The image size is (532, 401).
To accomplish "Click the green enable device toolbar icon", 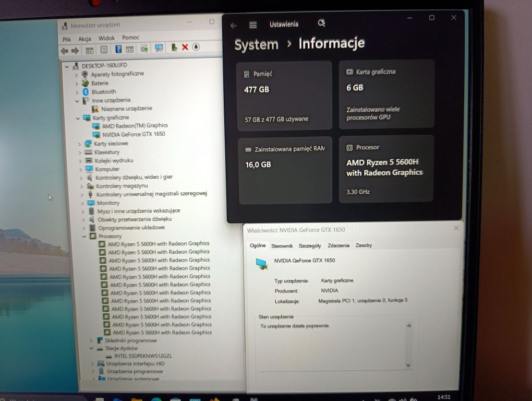I will point(174,48).
